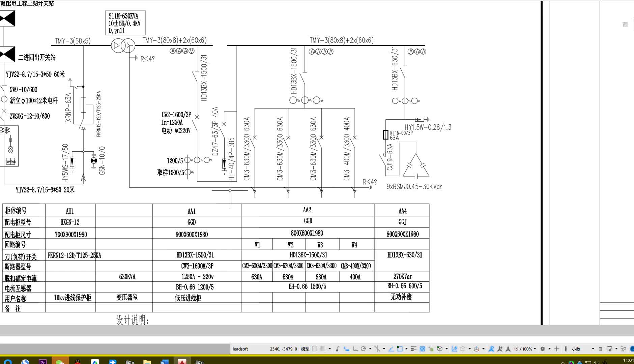The width and height of the screenshot is (634, 364).
Task: Click lock UI icon in status bar
Action: pos(609,349)
